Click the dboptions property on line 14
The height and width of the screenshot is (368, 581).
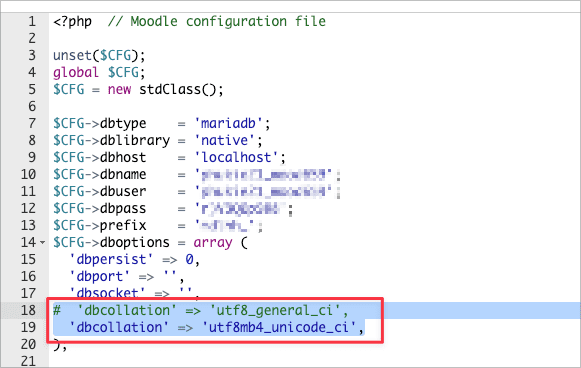(135, 243)
